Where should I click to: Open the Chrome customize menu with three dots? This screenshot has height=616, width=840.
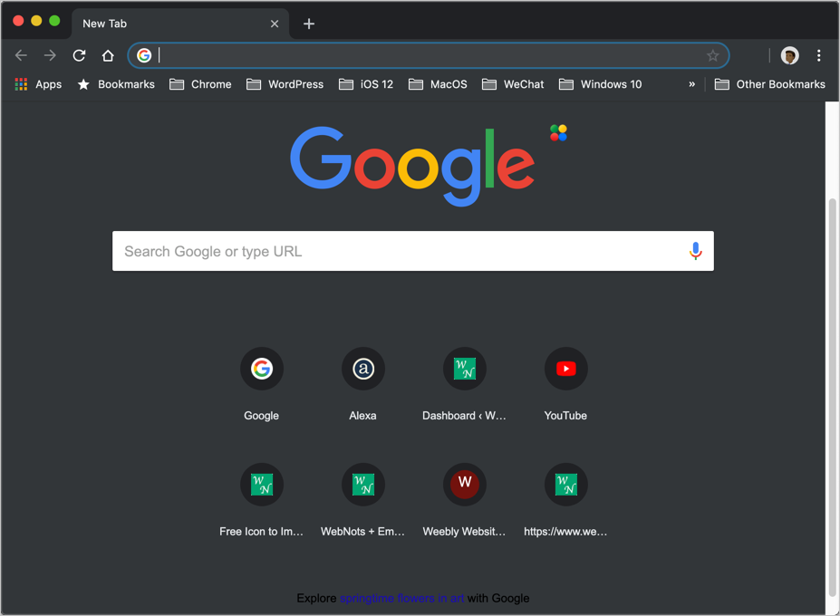819,55
